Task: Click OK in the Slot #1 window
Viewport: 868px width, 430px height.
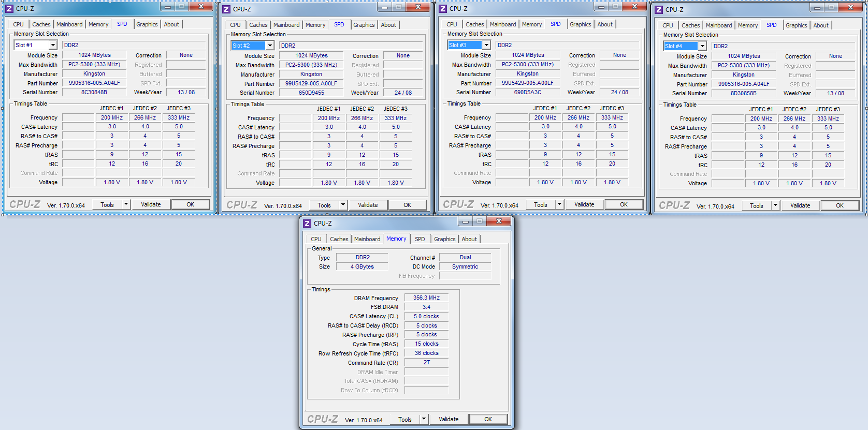Action: pos(190,204)
